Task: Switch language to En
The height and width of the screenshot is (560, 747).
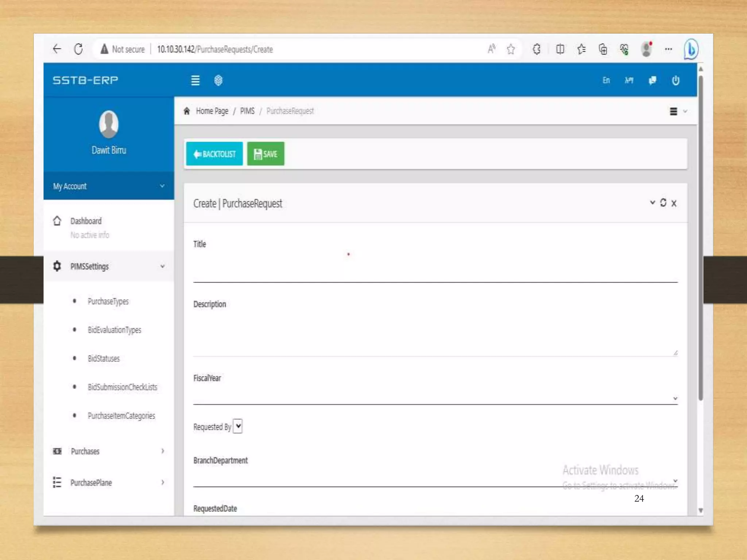Action: [x=606, y=80]
